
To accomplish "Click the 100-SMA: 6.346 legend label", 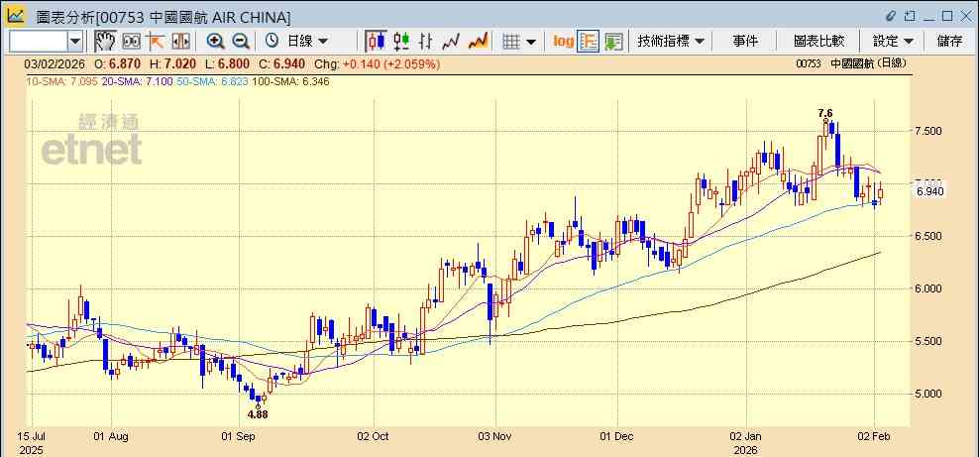I will point(290,81).
